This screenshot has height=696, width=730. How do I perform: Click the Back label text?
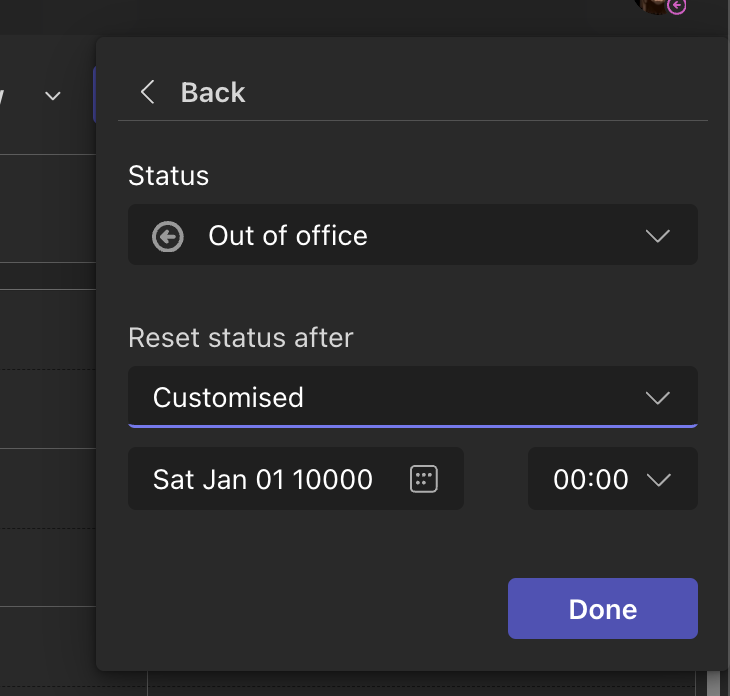pos(212,93)
